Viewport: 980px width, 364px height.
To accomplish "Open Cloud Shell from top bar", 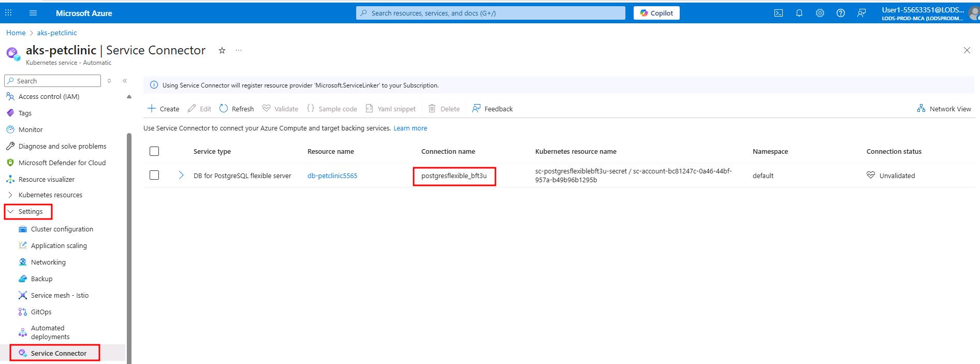I will [778, 13].
